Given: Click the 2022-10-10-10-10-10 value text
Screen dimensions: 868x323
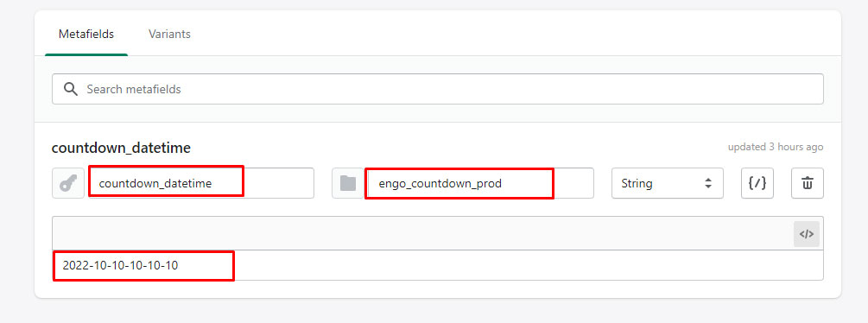Looking at the screenshot, I should click(x=120, y=265).
